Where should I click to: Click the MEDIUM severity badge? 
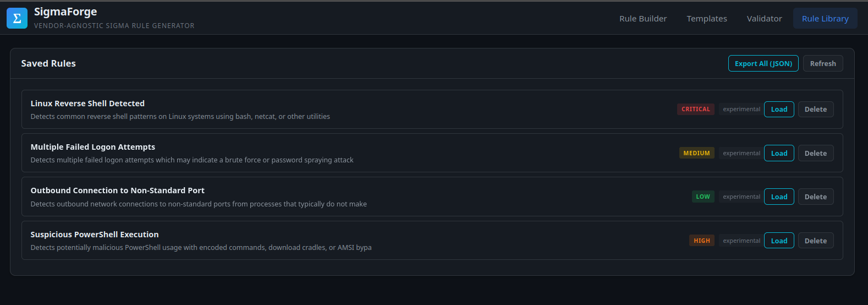click(696, 154)
